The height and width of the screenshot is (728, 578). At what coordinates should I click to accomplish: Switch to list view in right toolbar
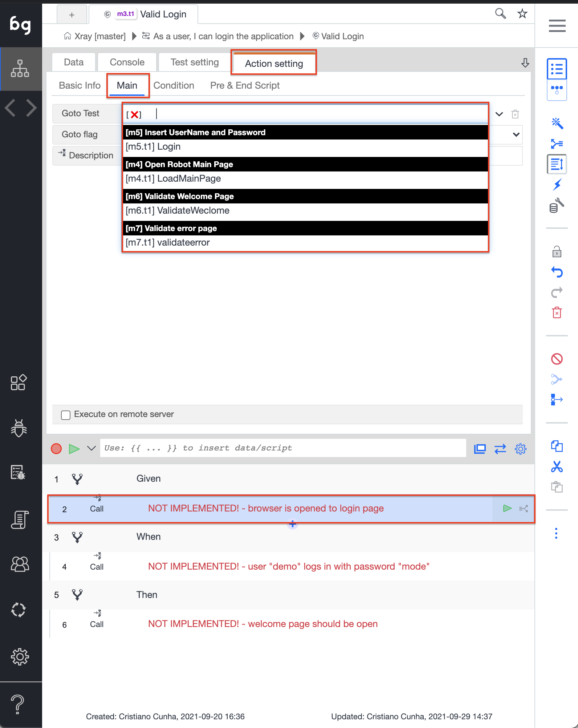557,69
